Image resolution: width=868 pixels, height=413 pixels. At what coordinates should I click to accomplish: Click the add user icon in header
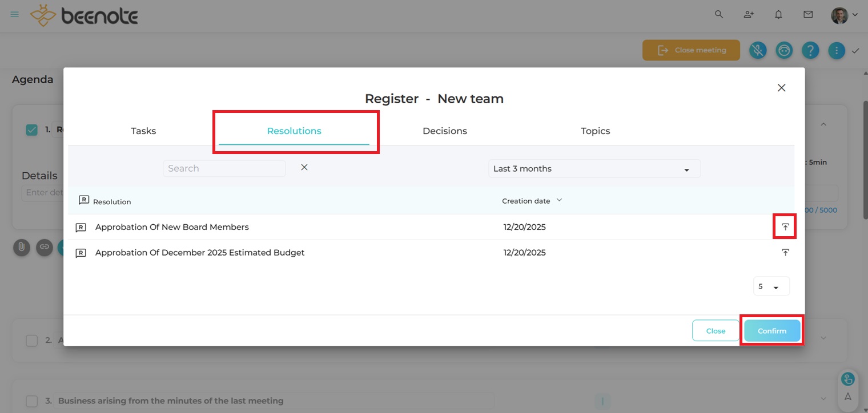(x=749, y=15)
